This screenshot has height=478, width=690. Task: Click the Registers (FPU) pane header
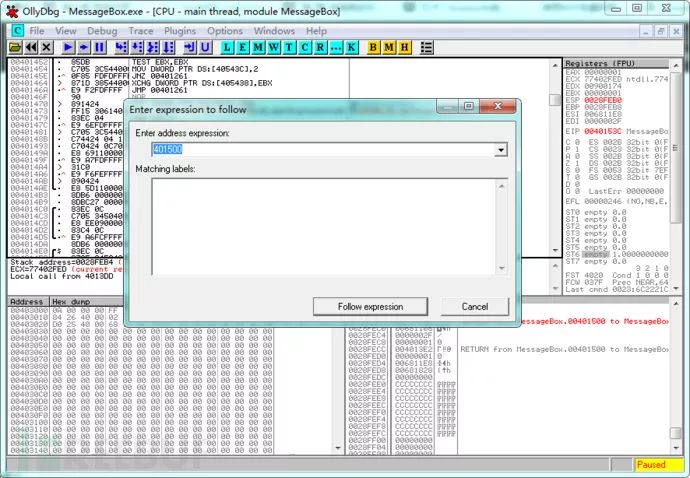(x=616, y=63)
